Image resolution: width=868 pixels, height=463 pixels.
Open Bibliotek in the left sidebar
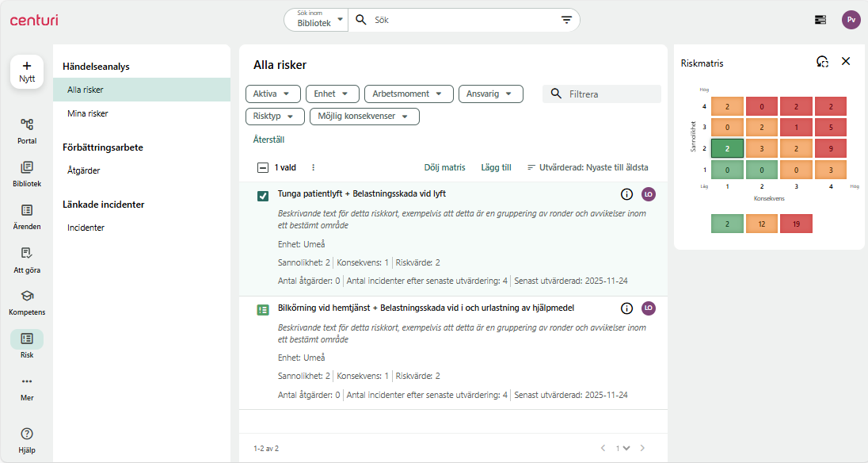click(x=27, y=167)
